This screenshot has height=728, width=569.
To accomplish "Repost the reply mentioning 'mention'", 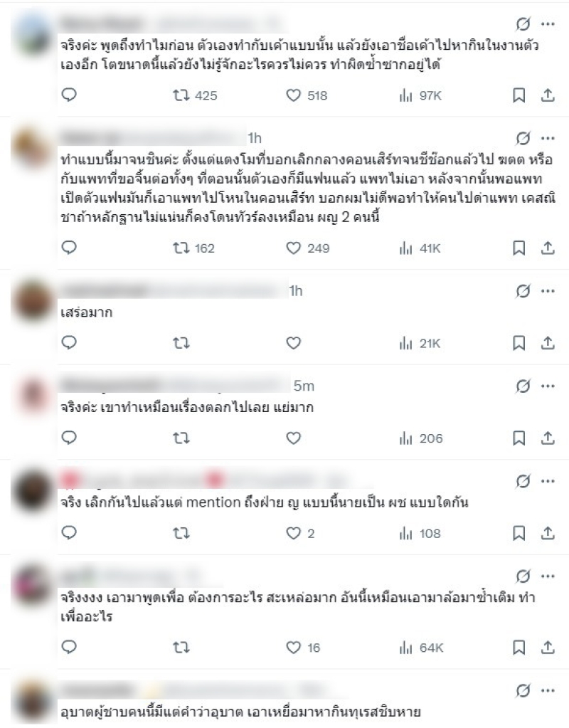I will (x=181, y=534).
